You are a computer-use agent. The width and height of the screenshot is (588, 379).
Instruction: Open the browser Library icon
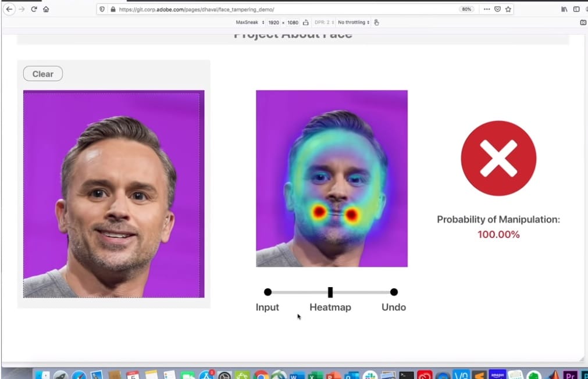tap(564, 9)
